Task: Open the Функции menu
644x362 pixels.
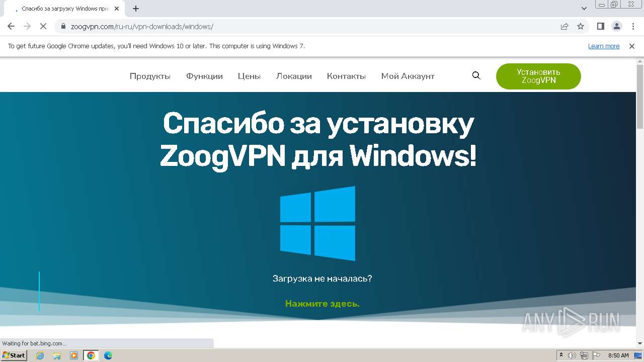Action: [x=204, y=76]
